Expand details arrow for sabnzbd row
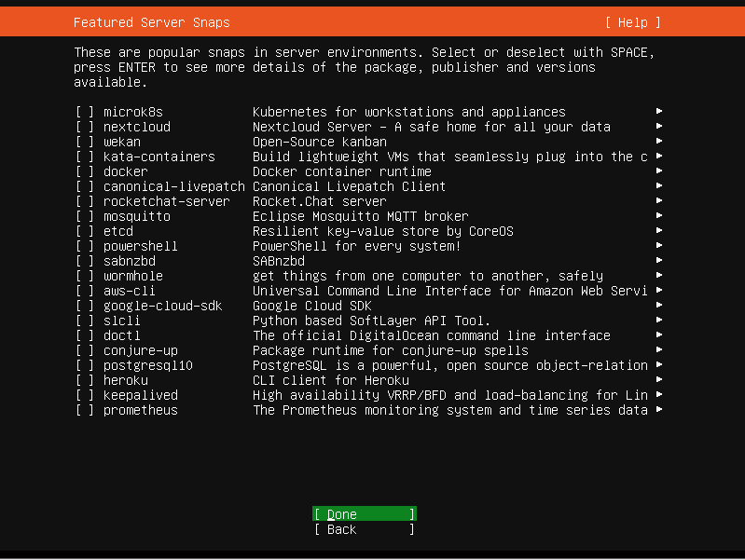 [x=659, y=260]
